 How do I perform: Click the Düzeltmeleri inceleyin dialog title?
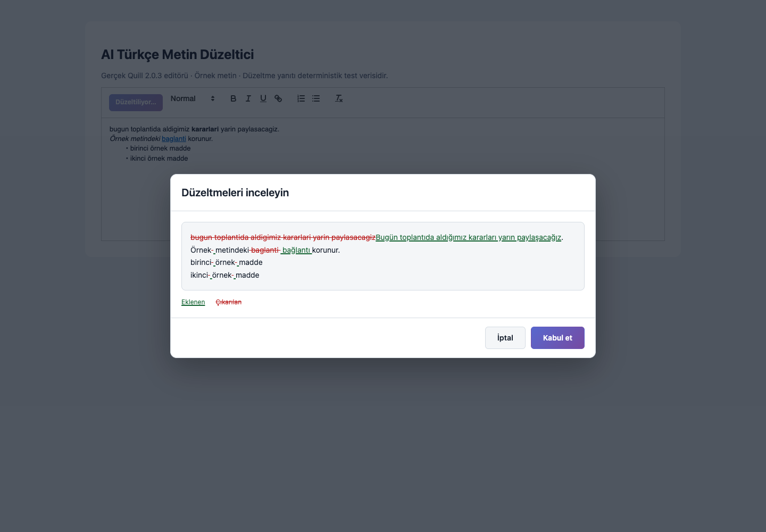[x=235, y=193]
